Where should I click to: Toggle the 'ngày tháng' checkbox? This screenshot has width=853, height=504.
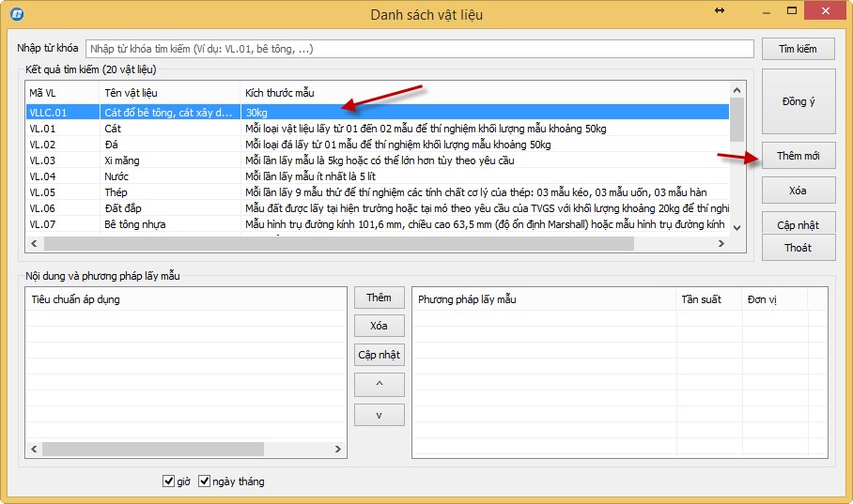(204, 481)
